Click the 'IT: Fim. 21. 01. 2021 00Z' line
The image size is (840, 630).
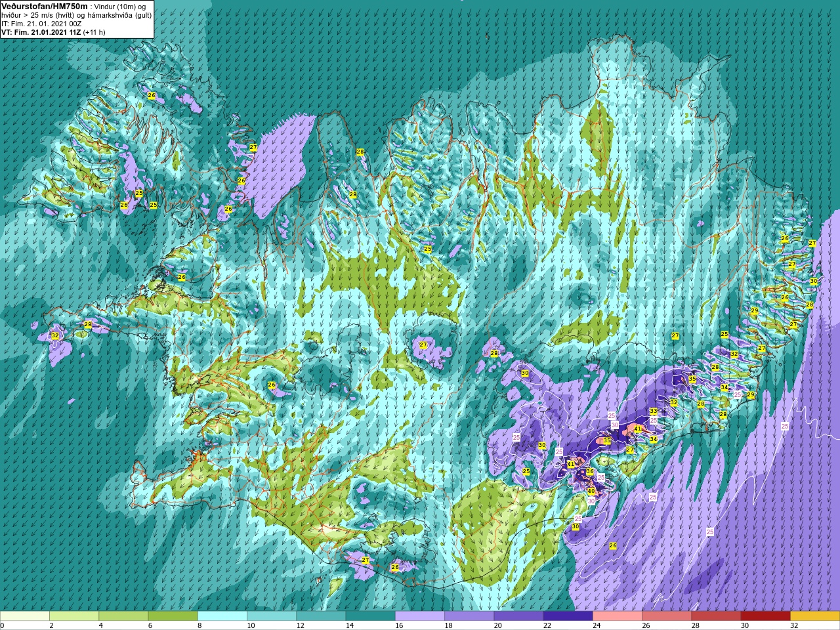click(x=41, y=24)
